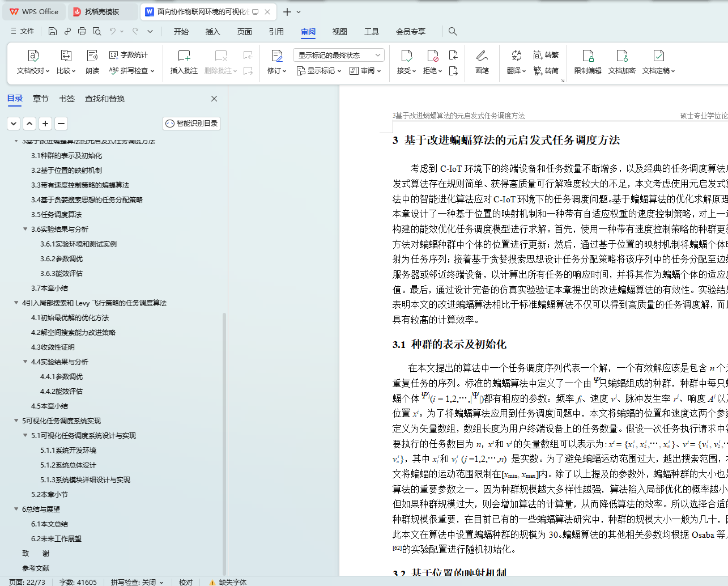Click the 比较 compare documents icon
The image size is (728, 586).
coord(66,56)
